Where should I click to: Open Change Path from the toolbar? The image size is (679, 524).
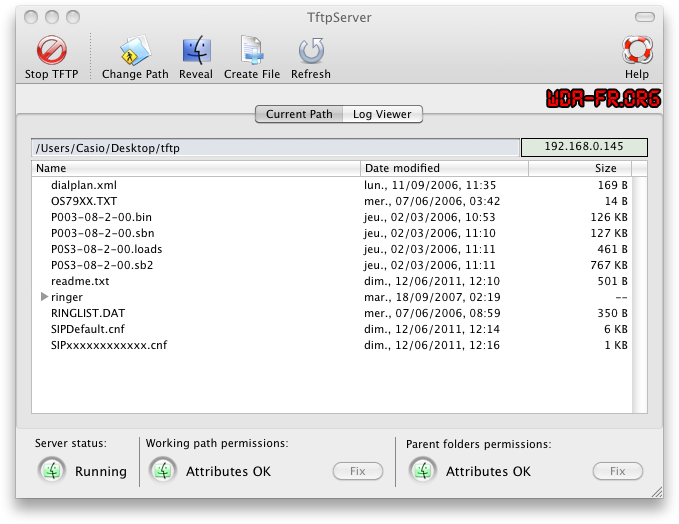[135, 51]
